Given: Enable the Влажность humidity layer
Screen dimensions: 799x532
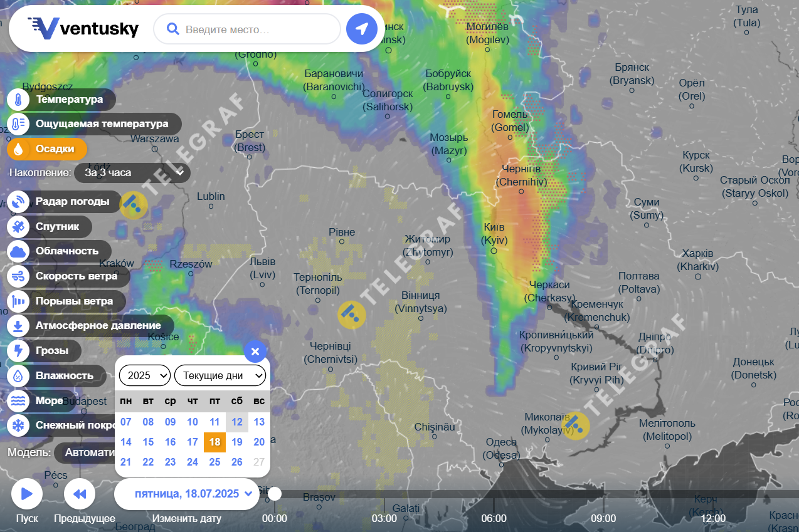Looking at the screenshot, I should pyautogui.click(x=64, y=376).
